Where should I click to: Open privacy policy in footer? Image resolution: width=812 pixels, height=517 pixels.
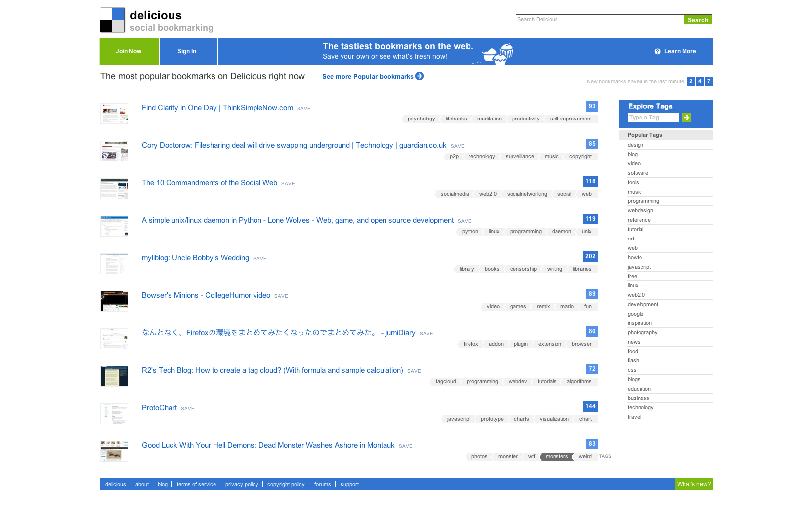coord(242,485)
